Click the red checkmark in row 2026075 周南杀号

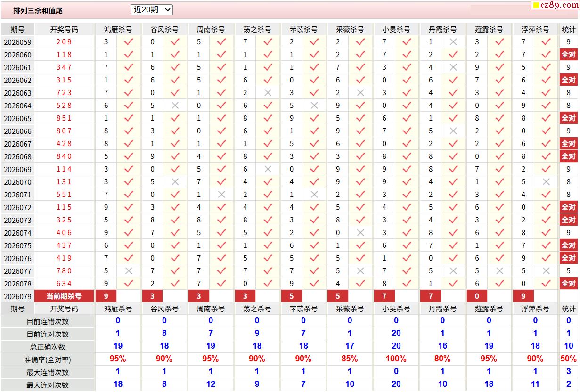(x=221, y=245)
